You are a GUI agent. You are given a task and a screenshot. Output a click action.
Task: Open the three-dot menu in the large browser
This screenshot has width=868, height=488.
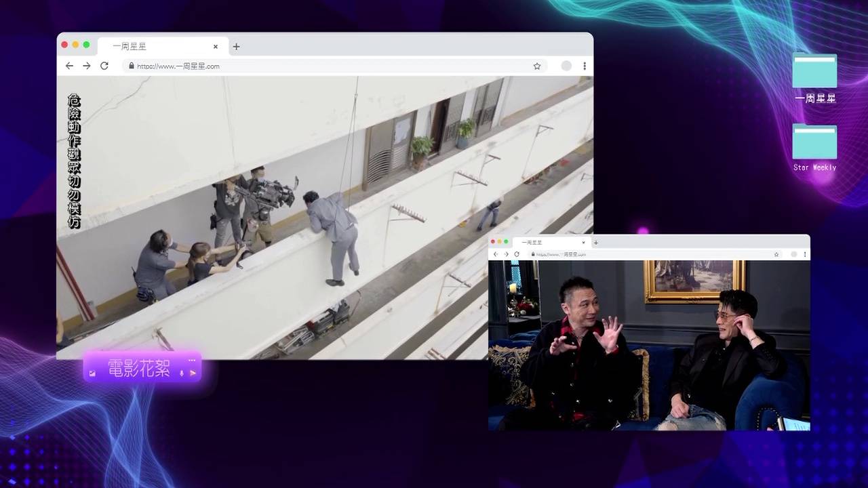pos(585,66)
